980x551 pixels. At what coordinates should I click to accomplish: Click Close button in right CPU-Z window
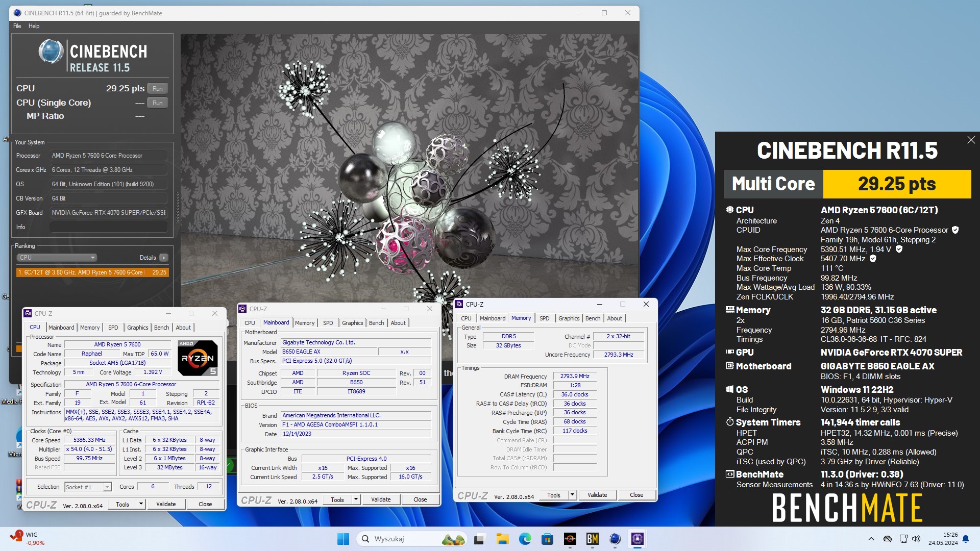636,495
